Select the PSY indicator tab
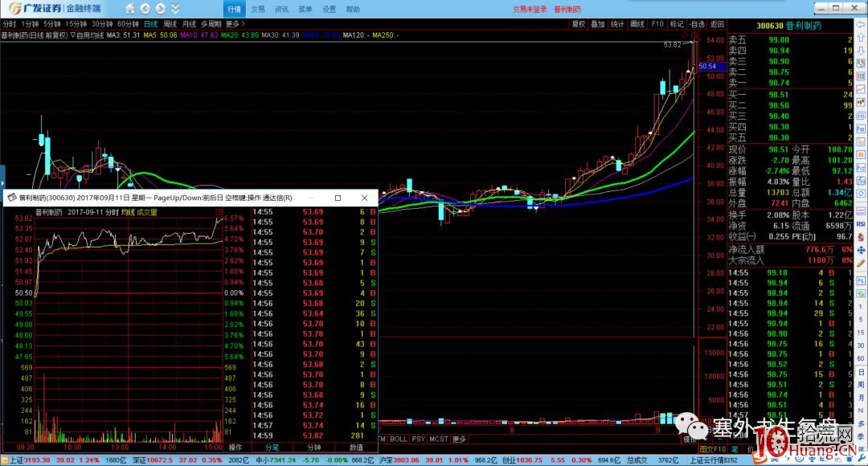This screenshot has height=466, width=868. click(x=419, y=439)
